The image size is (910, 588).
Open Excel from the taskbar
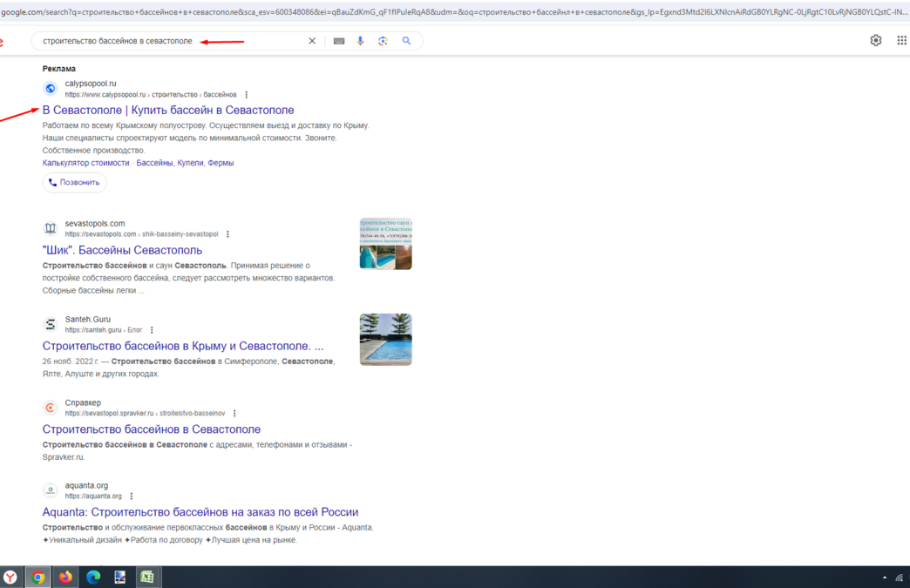pyautogui.click(x=147, y=577)
